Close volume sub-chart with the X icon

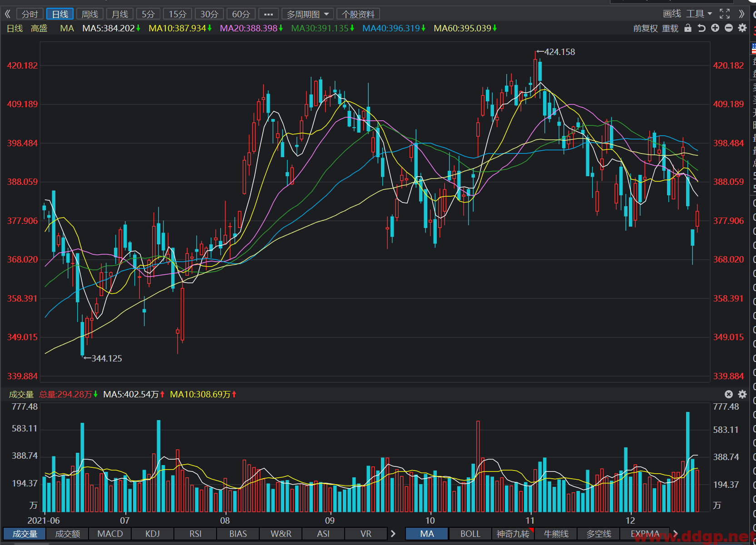pos(729,394)
